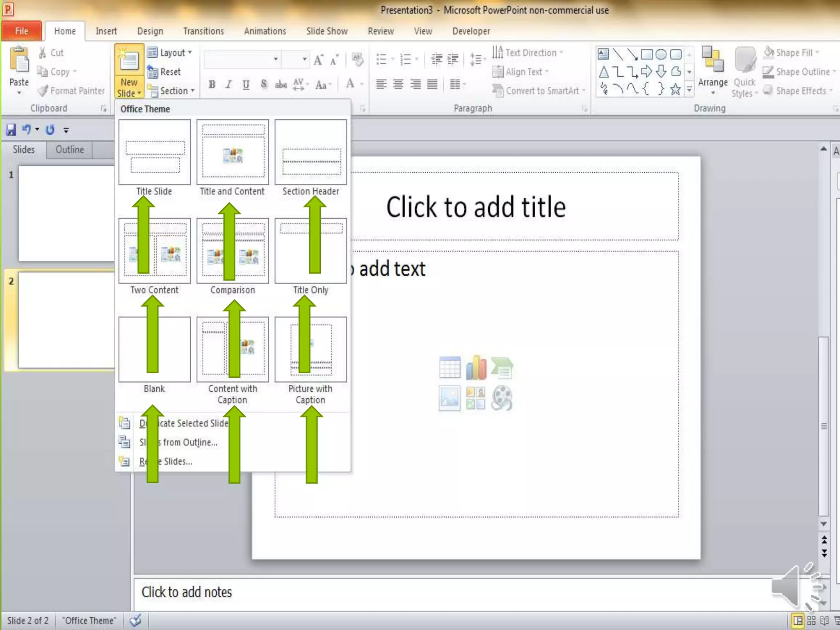Insert a chart using the placeholder icon
Screen dimensions: 840x630
(476, 367)
